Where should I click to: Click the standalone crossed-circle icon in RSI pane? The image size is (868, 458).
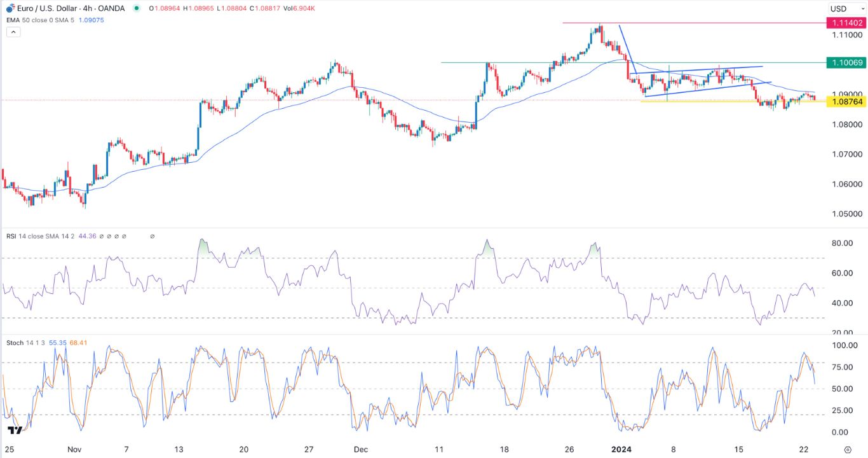[153, 236]
